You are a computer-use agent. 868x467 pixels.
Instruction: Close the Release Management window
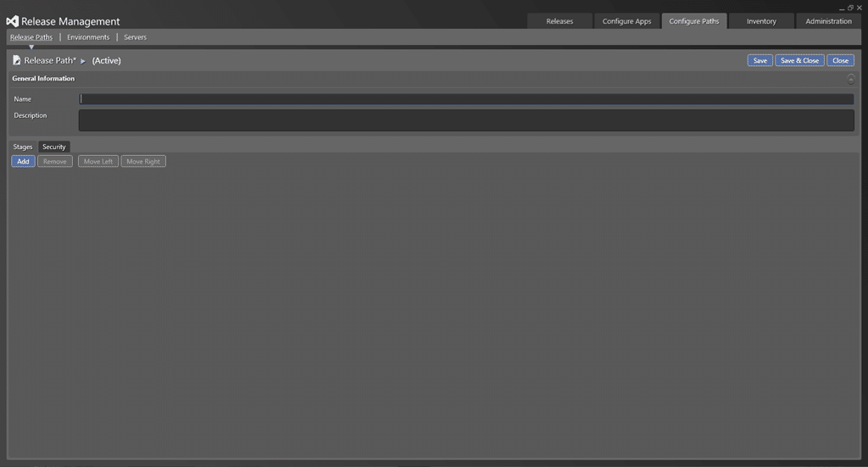coord(860,8)
